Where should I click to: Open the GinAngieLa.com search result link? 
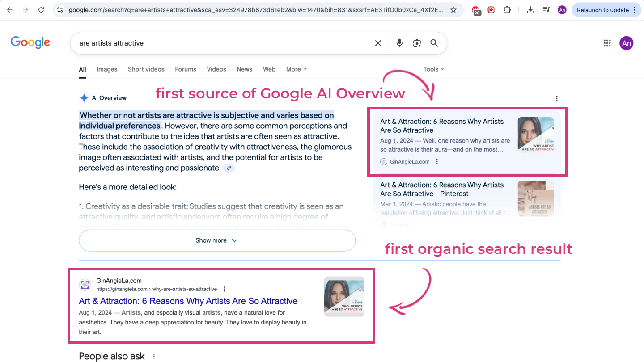click(188, 301)
